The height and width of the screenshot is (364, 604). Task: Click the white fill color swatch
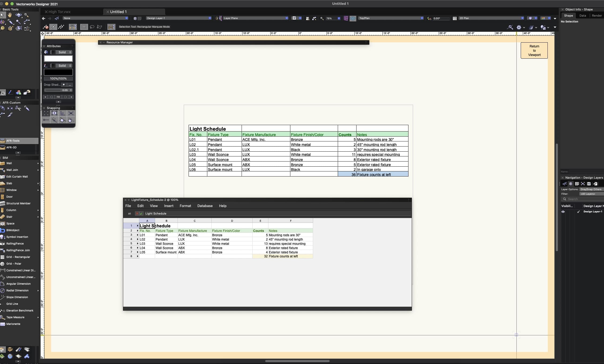tap(58, 58)
